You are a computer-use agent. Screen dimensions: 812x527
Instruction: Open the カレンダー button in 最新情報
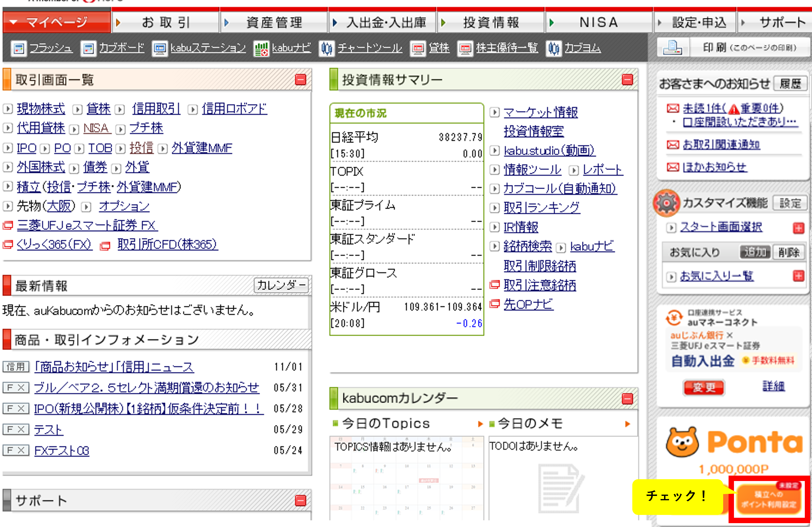pos(281,285)
